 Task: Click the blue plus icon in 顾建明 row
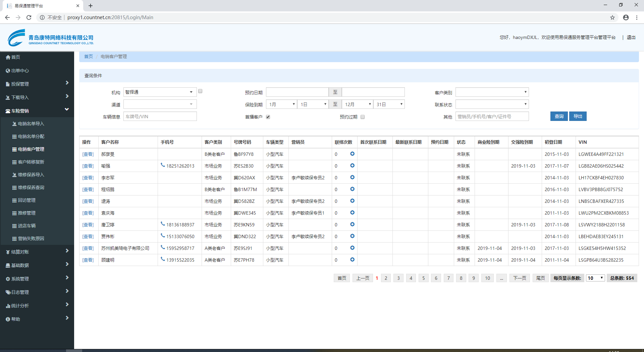point(352,260)
